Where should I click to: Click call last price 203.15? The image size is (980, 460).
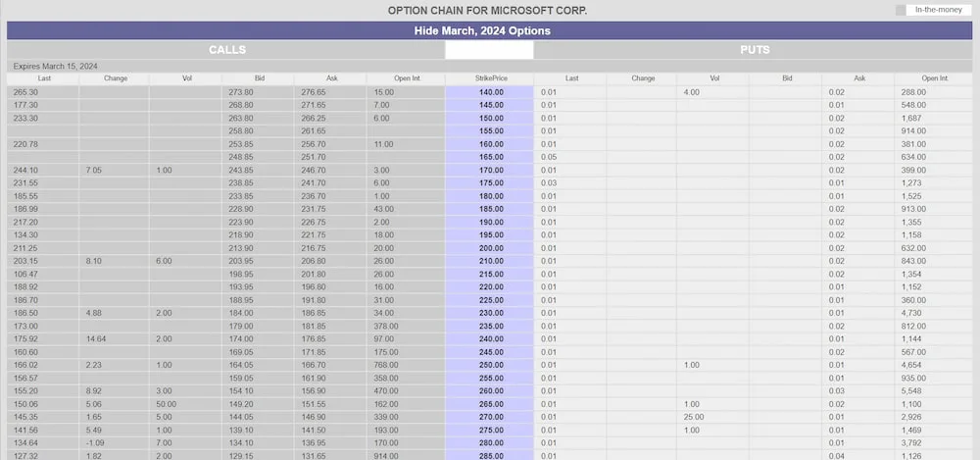(x=25, y=261)
